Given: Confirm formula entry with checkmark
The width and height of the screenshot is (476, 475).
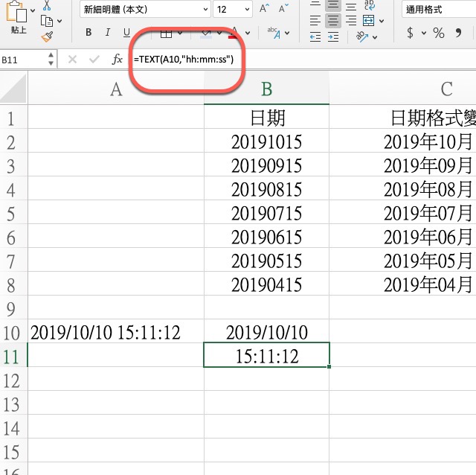Looking at the screenshot, I should click(x=94, y=60).
